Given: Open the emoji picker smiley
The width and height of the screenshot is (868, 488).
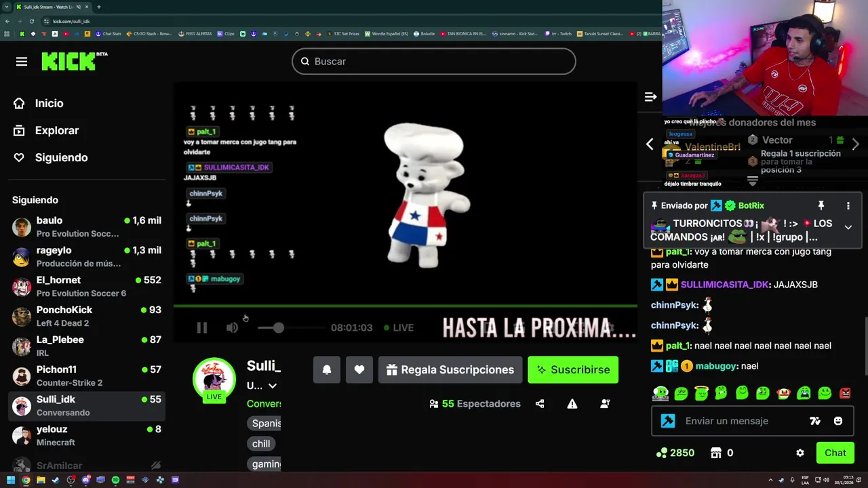Looking at the screenshot, I should pyautogui.click(x=838, y=421).
